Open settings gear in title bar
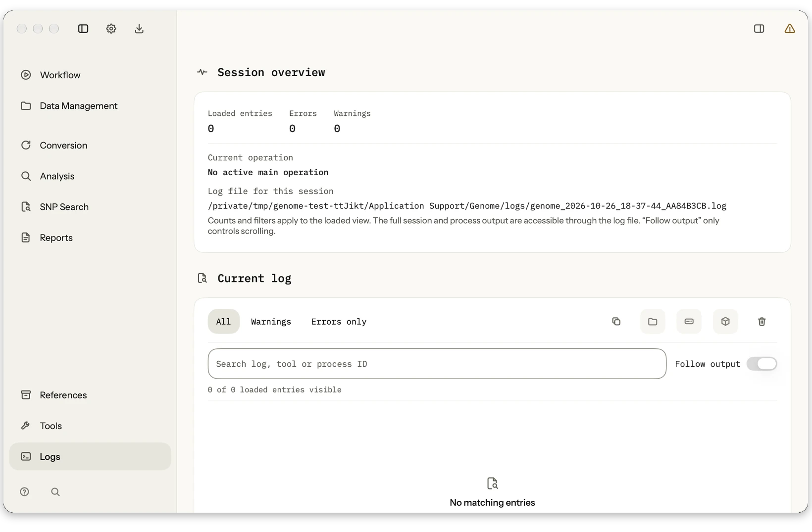This screenshot has width=812, height=532. click(111, 29)
